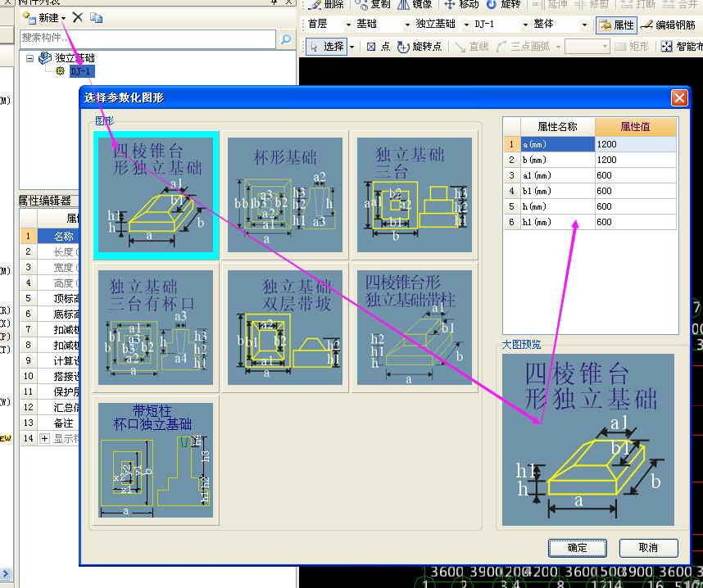Click the b1(mm) value cell
Viewport: 703px width, 588px height.
click(x=635, y=191)
